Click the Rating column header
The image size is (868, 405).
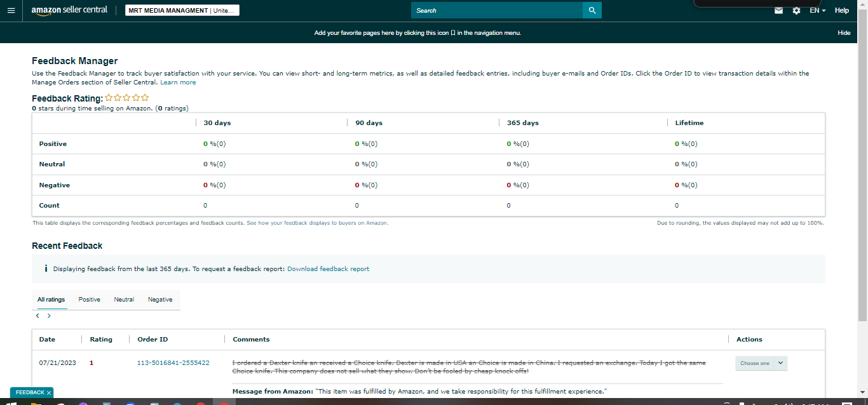pos(101,340)
